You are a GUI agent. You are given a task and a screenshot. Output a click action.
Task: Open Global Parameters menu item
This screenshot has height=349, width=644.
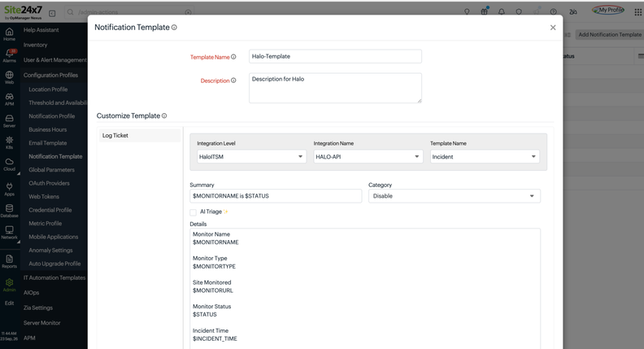point(52,170)
